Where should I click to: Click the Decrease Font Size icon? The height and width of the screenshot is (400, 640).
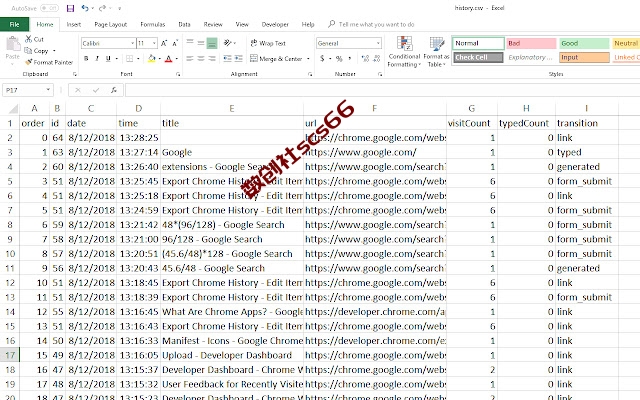(x=175, y=43)
